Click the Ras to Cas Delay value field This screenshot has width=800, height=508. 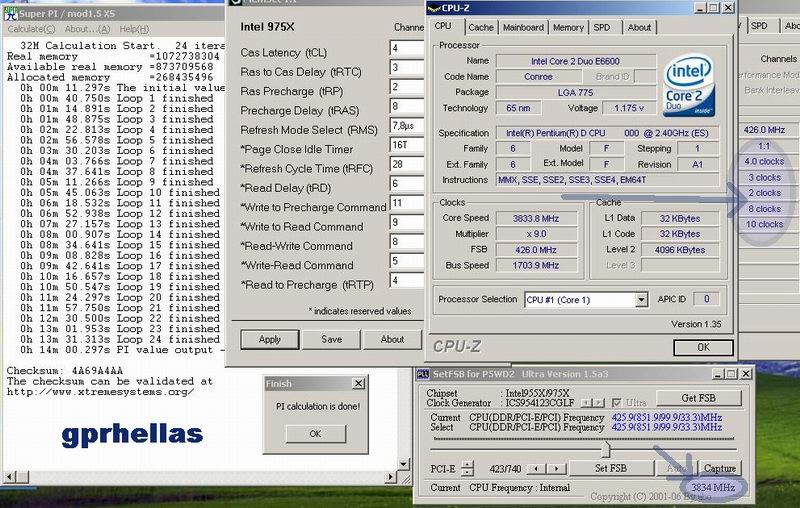407,67
